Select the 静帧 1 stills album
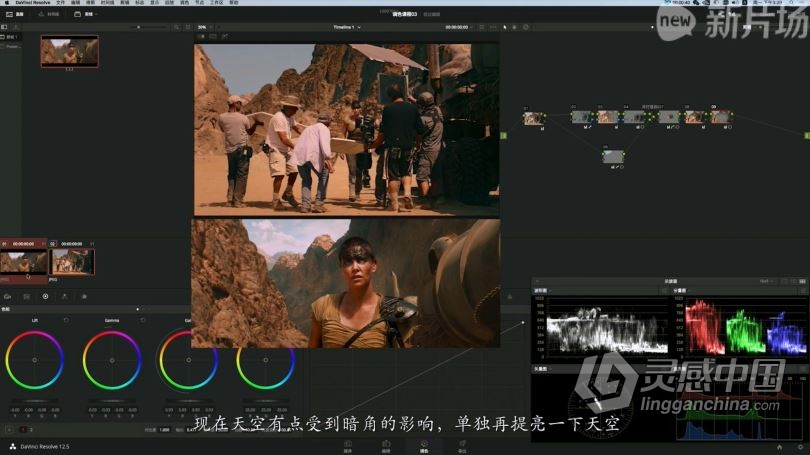The width and height of the screenshot is (810, 455). (x=10, y=37)
